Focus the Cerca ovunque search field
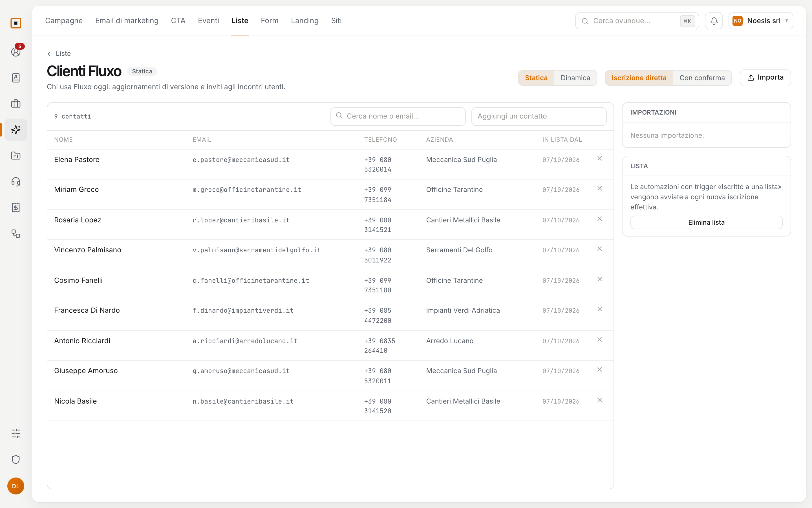812x508 pixels. pyautogui.click(x=637, y=21)
